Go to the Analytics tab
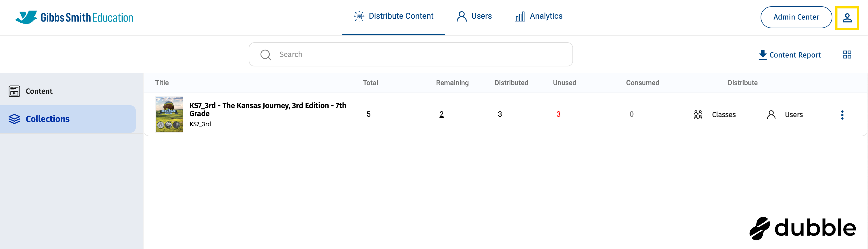This screenshot has width=868, height=249. 539,16
